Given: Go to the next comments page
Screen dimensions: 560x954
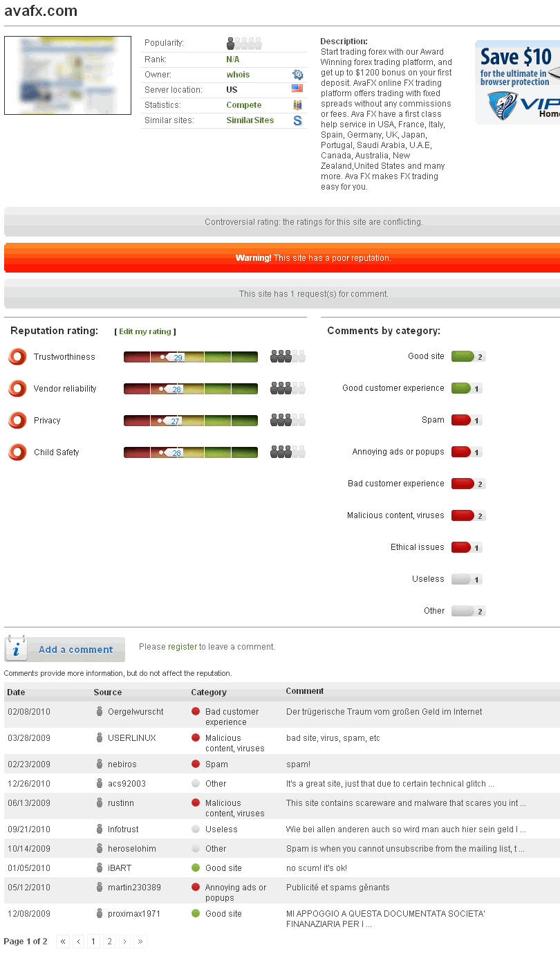Looking at the screenshot, I should pyautogui.click(x=124, y=942).
